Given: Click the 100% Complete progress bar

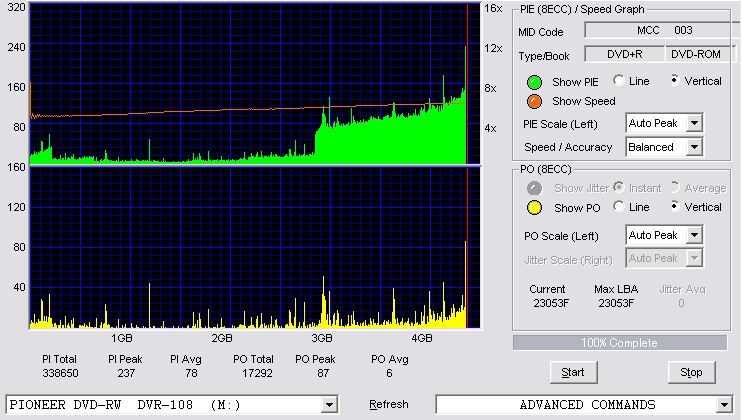Looking at the screenshot, I should (x=620, y=343).
